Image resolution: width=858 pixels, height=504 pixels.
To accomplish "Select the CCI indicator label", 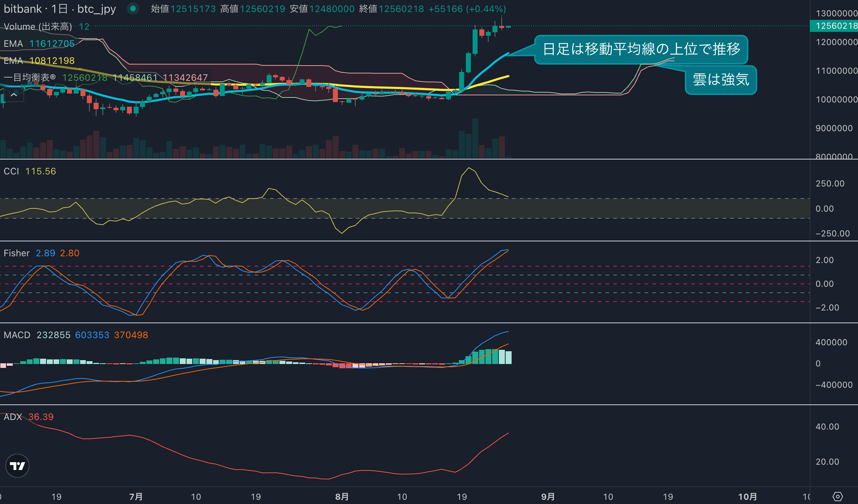I will (x=11, y=171).
